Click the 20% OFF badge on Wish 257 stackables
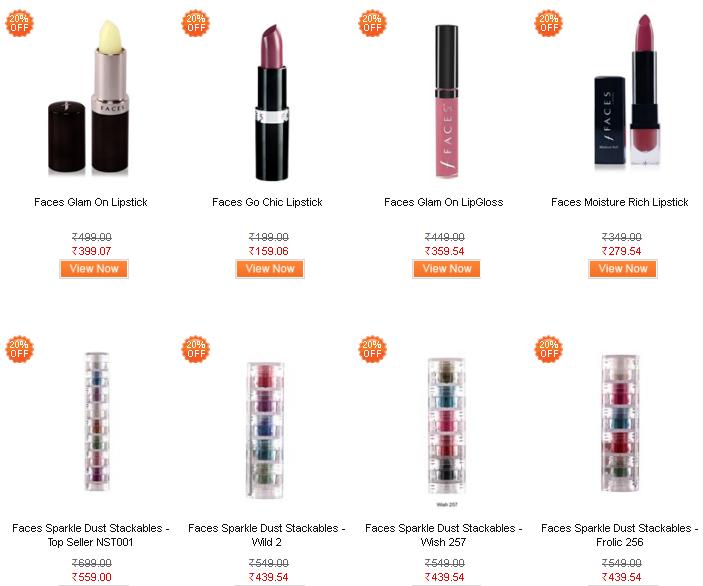Viewport: 703px width, 586px height. pyautogui.click(x=372, y=349)
